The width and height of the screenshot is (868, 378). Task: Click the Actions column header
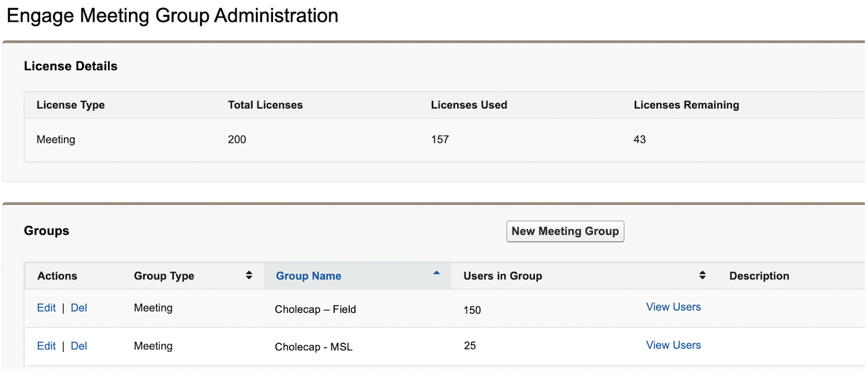tap(57, 276)
